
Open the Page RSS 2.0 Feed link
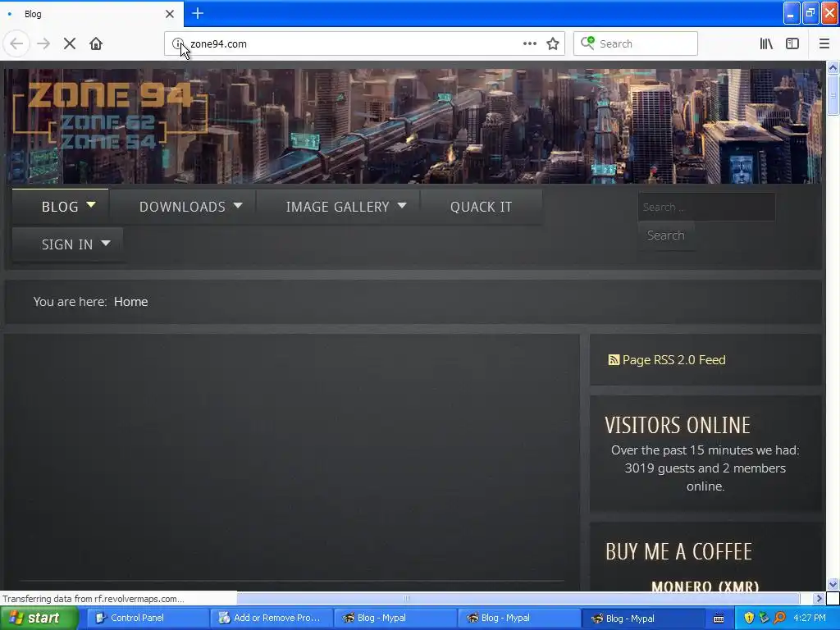tap(674, 359)
